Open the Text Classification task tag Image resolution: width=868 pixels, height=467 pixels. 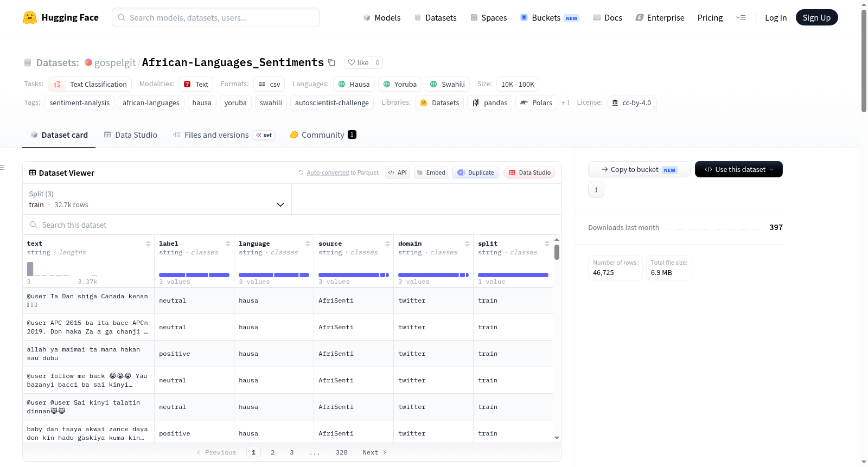[90, 84]
